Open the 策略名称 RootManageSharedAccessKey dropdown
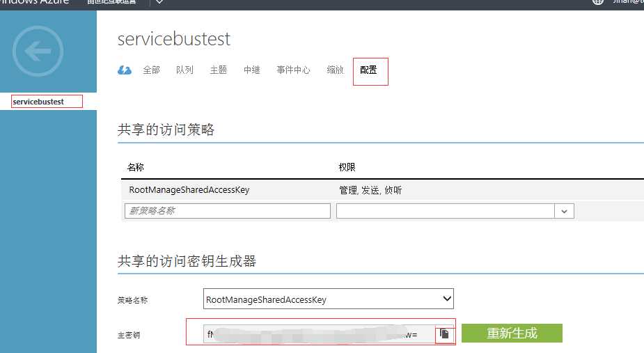Image resolution: width=644 pixels, height=353 pixels. pyautogui.click(x=329, y=299)
